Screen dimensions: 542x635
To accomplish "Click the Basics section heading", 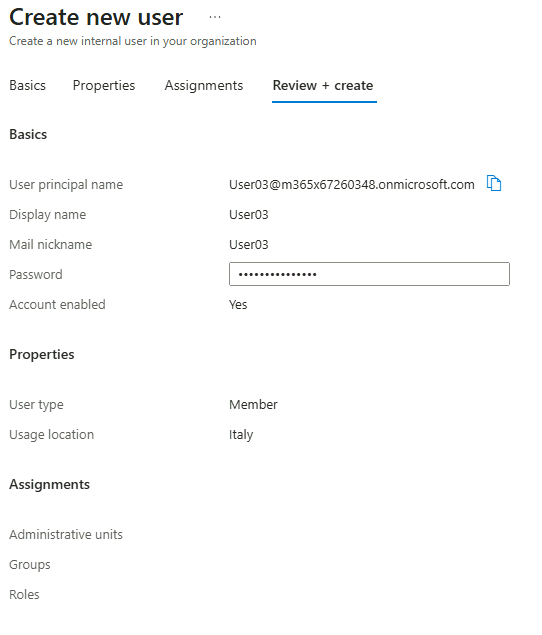I will [28, 134].
